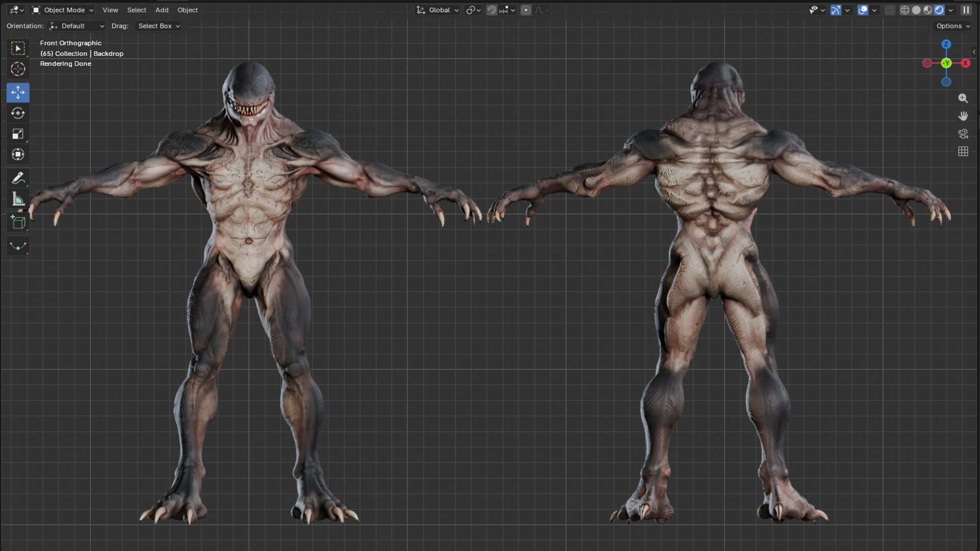The image size is (980, 551).
Task: Expand the sidebar arrow at right edge
Action: 974,52
